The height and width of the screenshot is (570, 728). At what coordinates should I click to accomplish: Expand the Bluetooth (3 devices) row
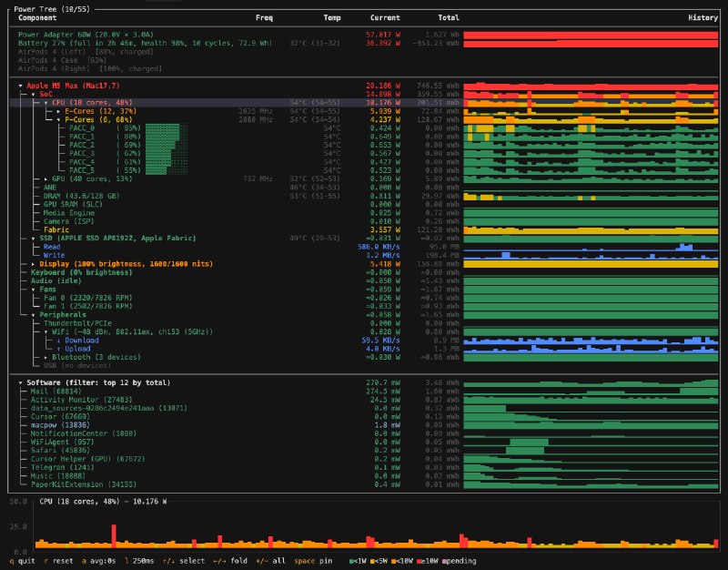tap(46, 357)
